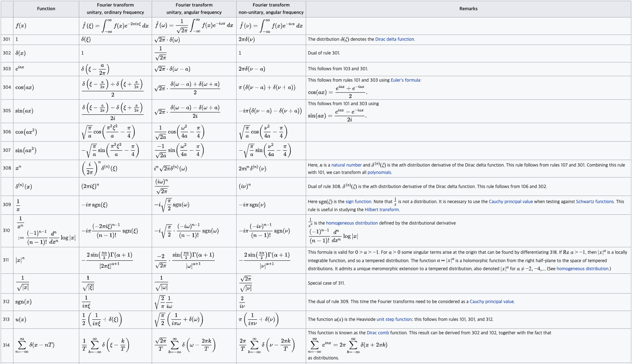This screenshot has height=364, width=632.
Task: Click the 'Dual of rule 301.' remark
Action: (x=324, y=53)
